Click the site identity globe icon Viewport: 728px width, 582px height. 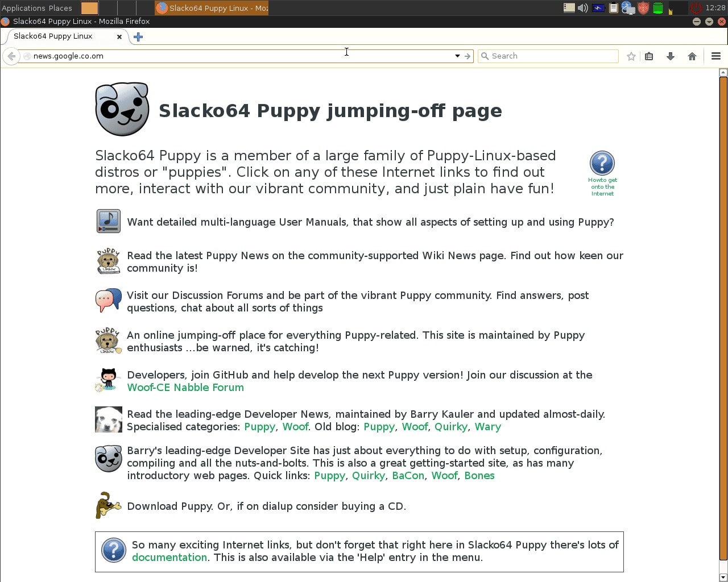26,56
